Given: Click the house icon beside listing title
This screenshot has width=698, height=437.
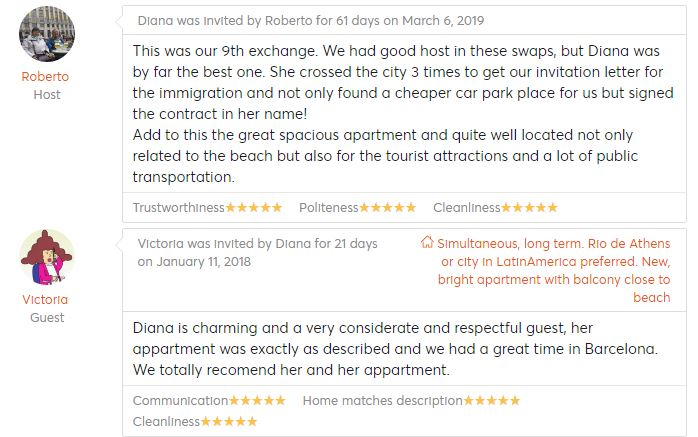Looking at the screenshot, I should coord(427,243).
